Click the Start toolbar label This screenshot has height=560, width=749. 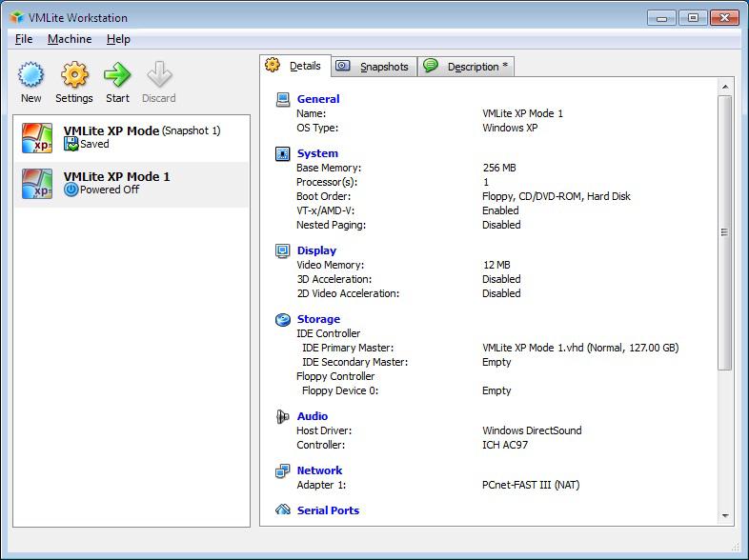(x=117, y=98)
